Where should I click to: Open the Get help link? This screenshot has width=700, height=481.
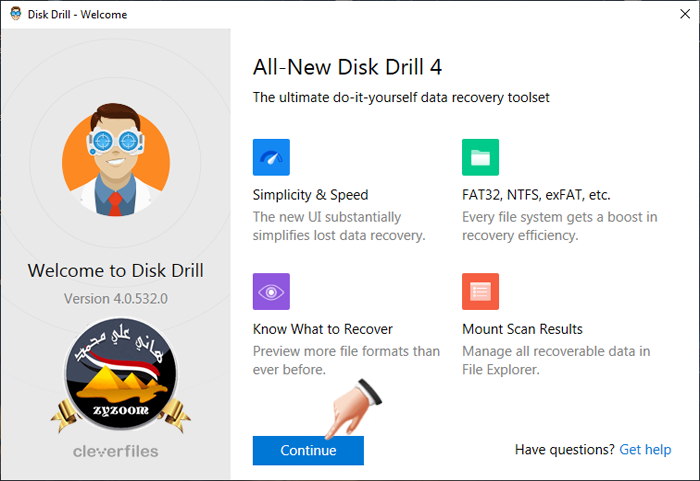(x=645, y=449)
